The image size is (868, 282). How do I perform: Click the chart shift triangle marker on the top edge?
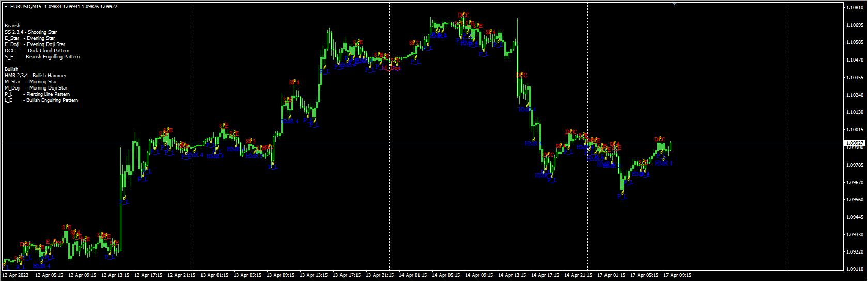point(674,4)
